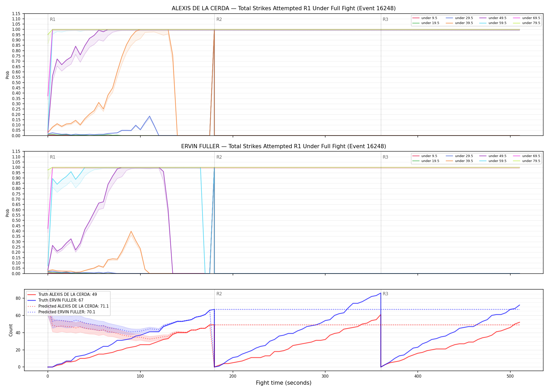Pick 'under 59.5' in Ervin Fuller legend
The width and height of the screenshot is (549, 392).
pos(493,161)
